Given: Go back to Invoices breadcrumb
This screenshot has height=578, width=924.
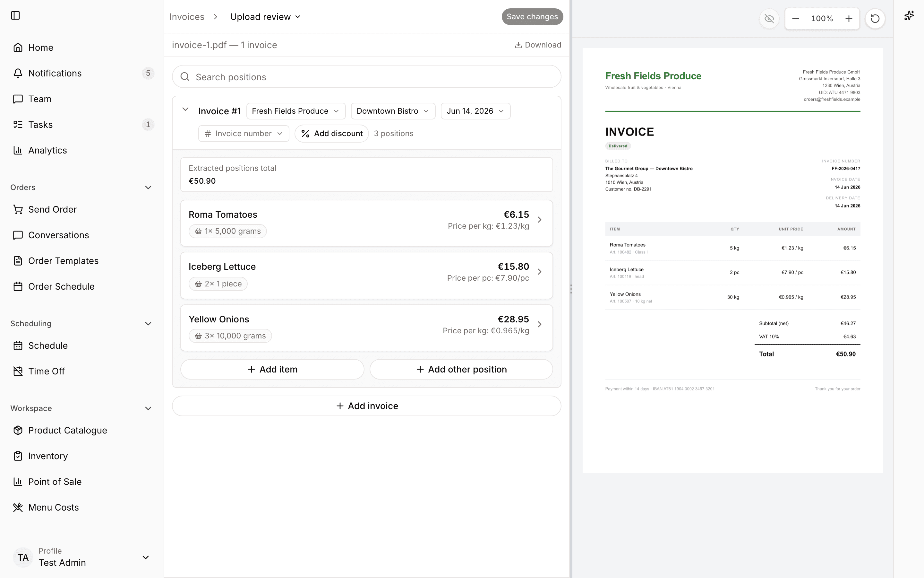Looking at the screenshot, I should point(187,16).
